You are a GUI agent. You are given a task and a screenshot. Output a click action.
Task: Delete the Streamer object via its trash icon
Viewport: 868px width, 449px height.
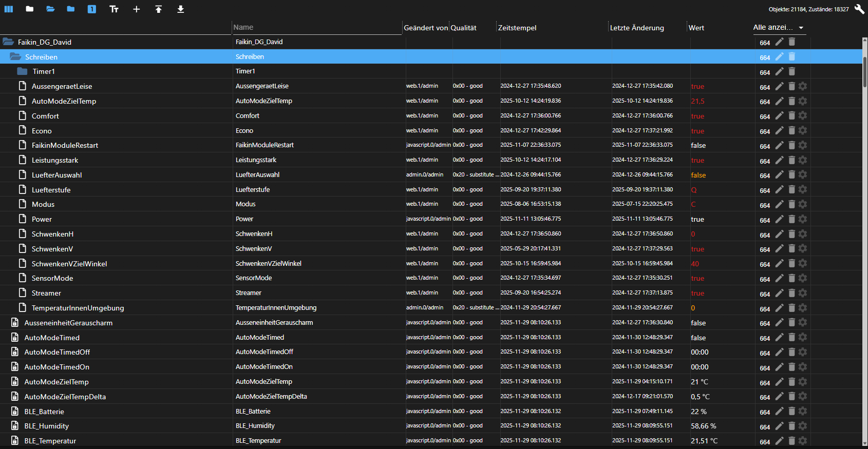tap(791, 293)
